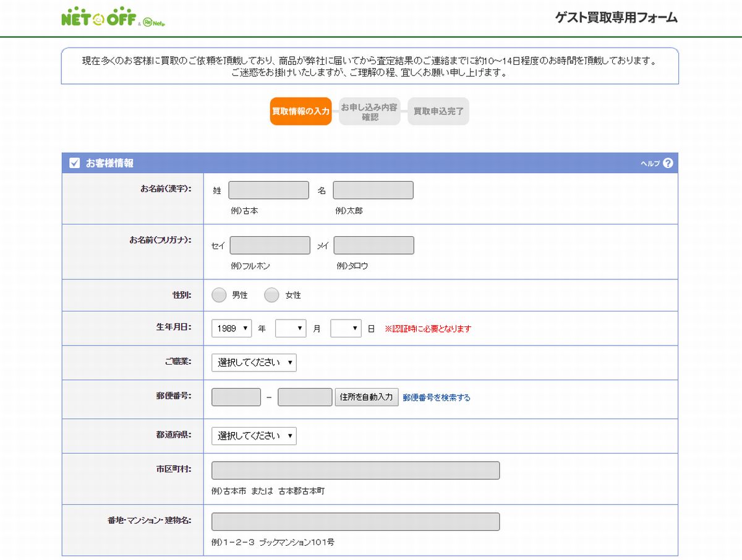
Task: Focus the セイ furigana last name field
Action: coord(270,245)
